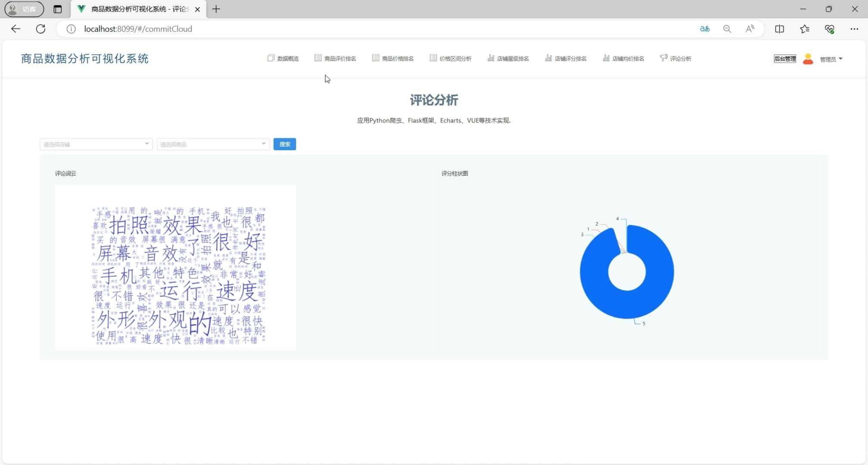Open the 请选择商品 product dropdown

tap(212, 144)
